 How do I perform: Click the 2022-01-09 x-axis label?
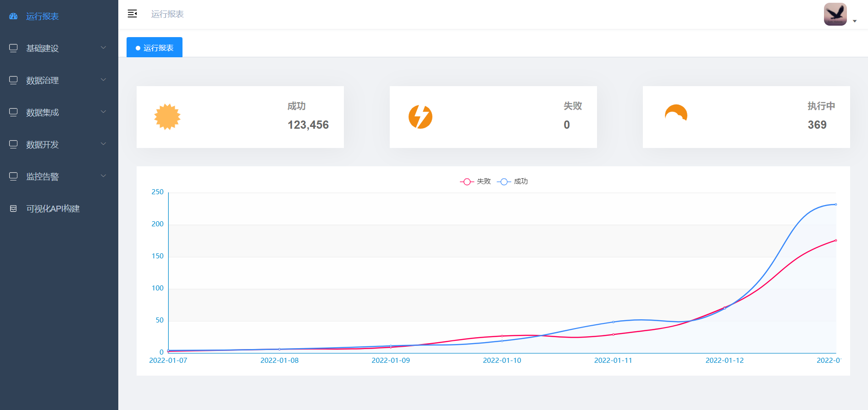(x=391, y=361)
